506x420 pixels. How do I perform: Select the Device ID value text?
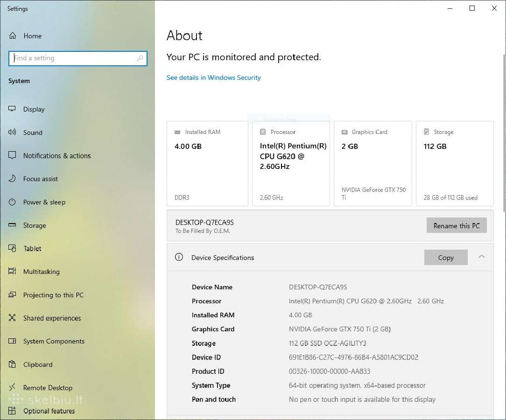point(353,357)
